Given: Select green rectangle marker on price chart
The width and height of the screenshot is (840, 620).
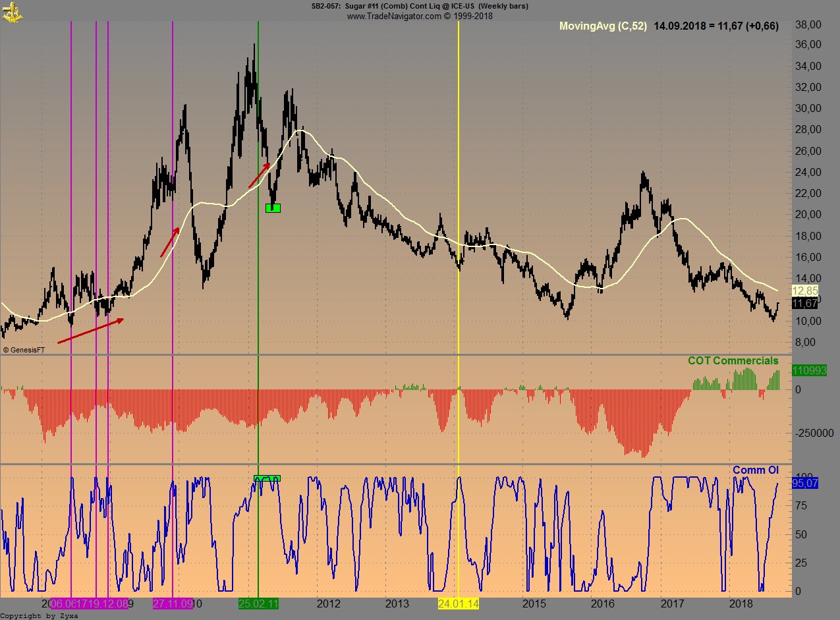Looking at the screenshot, I should tap(273, 208).
